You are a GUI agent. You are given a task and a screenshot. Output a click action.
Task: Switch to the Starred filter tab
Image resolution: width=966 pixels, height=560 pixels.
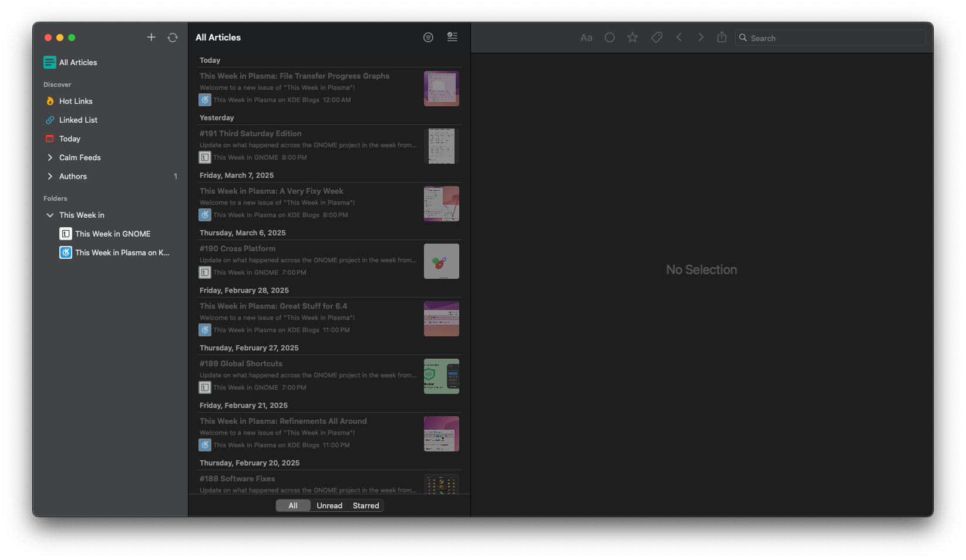(366, 505)
